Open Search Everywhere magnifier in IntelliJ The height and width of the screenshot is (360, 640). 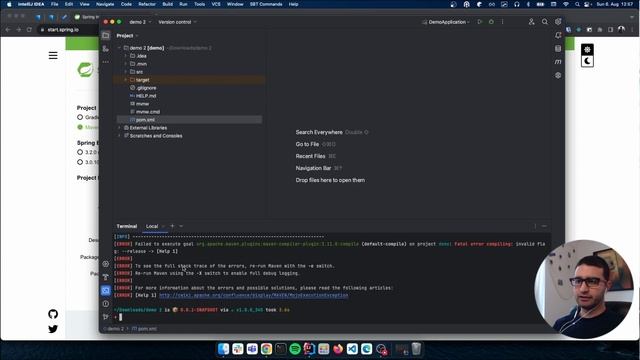pos(544,22)
